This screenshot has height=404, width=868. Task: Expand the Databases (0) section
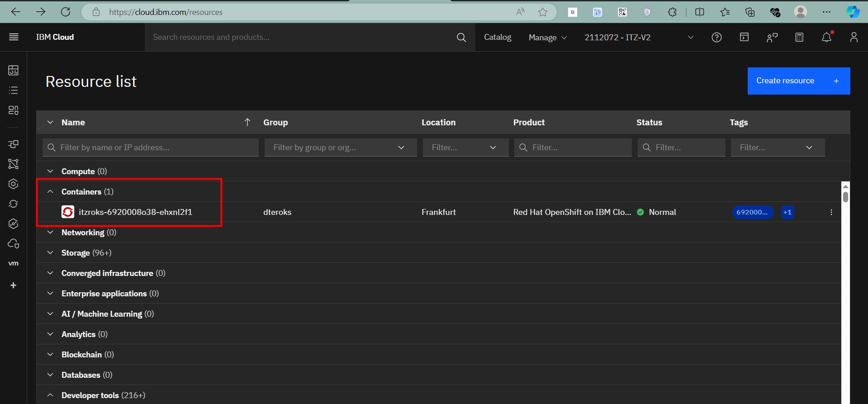pos(50,375)
